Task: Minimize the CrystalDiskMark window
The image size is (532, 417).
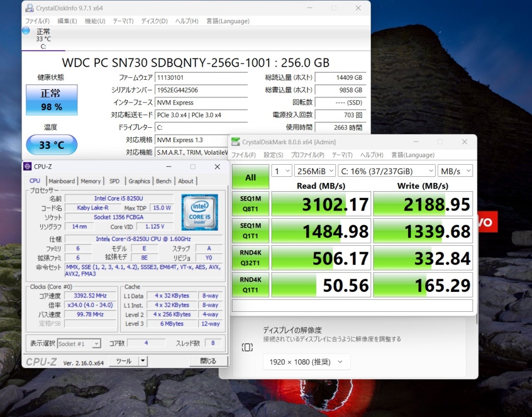Action: (x=416, y=142)
